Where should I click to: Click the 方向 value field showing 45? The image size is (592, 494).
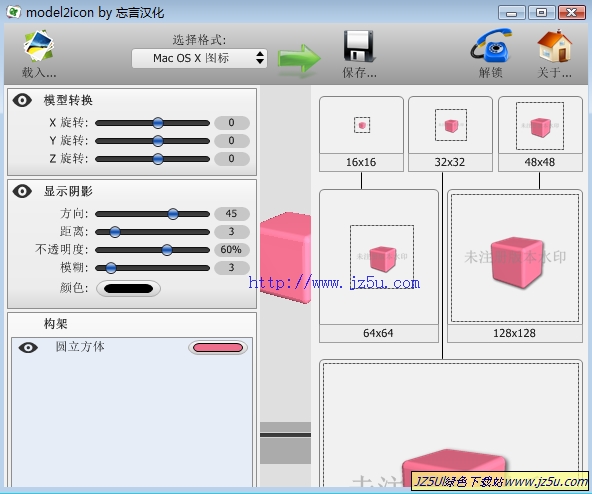(x=231, y=214)
